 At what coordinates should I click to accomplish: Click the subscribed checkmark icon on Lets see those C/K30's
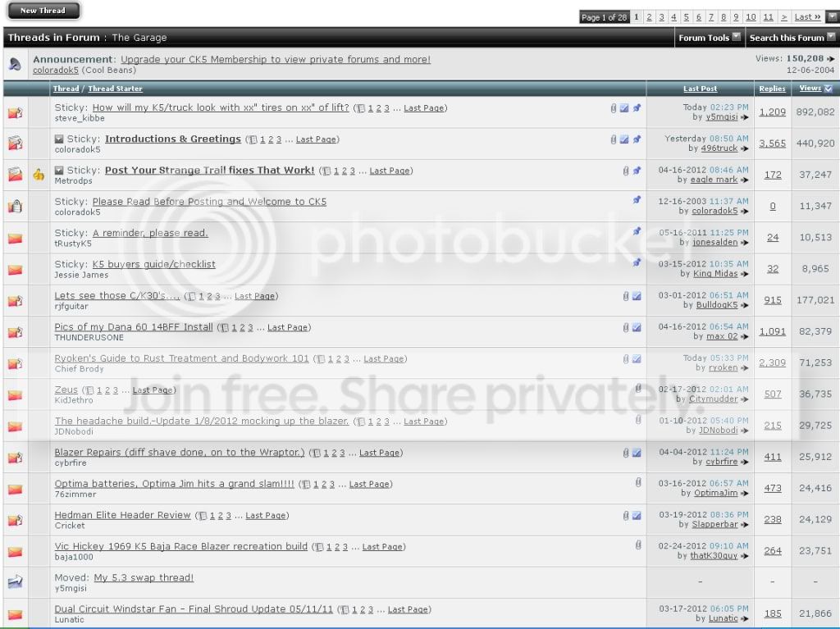pyautogui.click(x=637, y=296)
